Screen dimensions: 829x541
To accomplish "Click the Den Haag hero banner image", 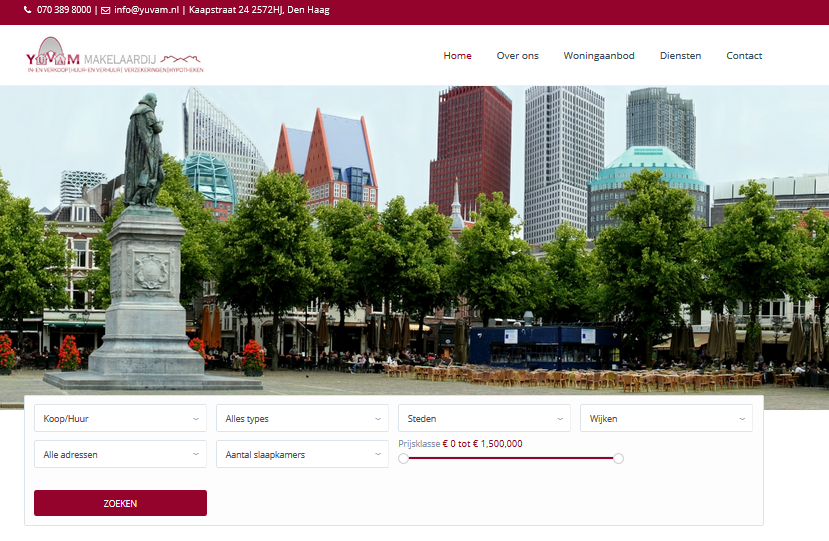I will [414, 240].
